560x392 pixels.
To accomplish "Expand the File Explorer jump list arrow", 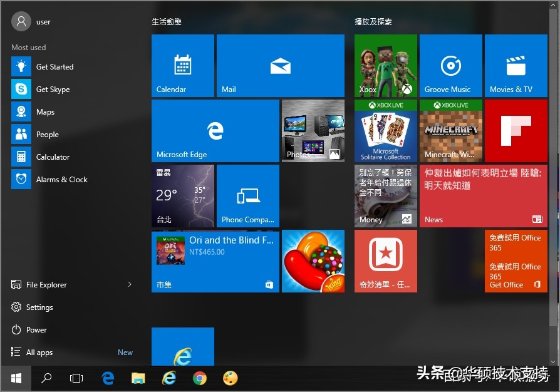I will (x=130, y=284).
